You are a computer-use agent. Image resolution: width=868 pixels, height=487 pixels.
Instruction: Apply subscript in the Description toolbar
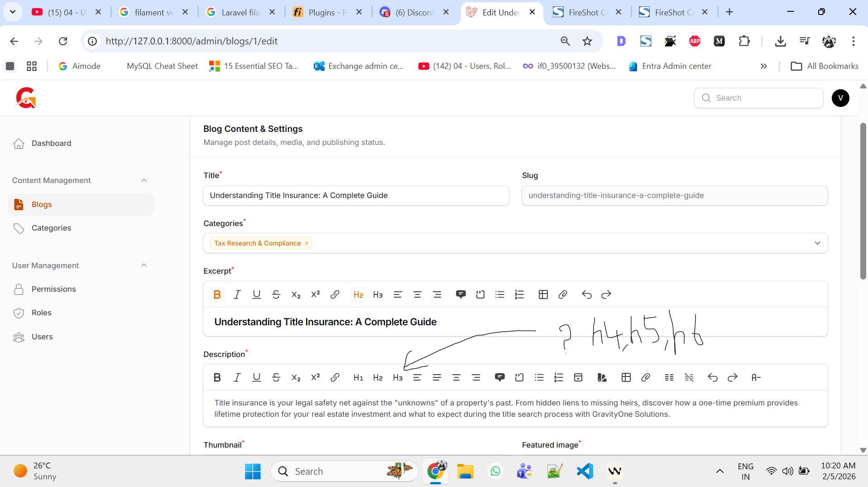[x=296, y=377]
